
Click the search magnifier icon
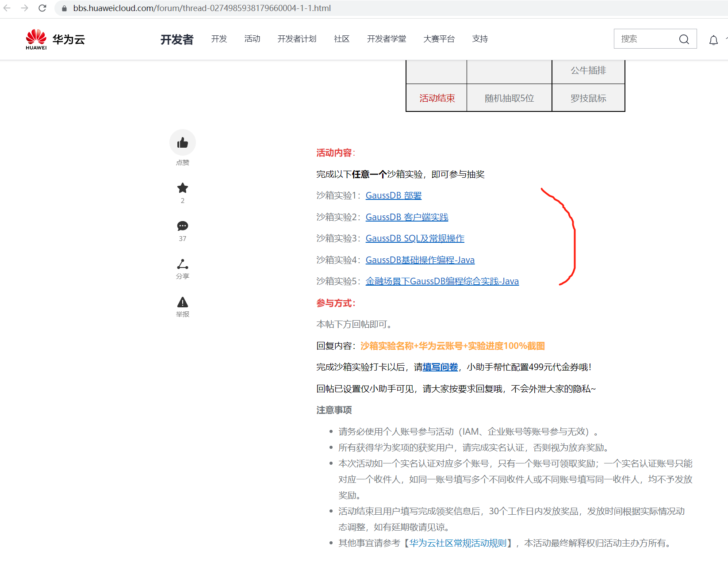pos(684,39)
